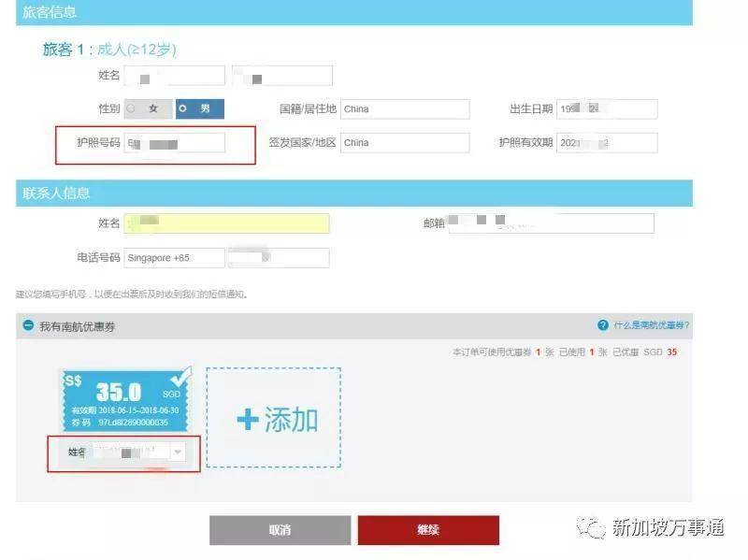748x560 pixels.
Task: Open the 出生日期 date field
Action: [x=606, y=108]
